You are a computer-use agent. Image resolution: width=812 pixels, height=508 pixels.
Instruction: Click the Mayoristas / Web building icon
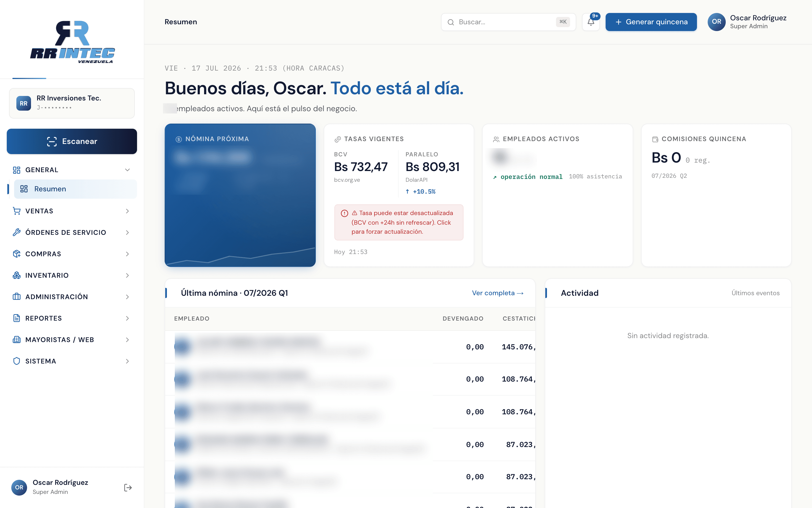tap(16, 340)
